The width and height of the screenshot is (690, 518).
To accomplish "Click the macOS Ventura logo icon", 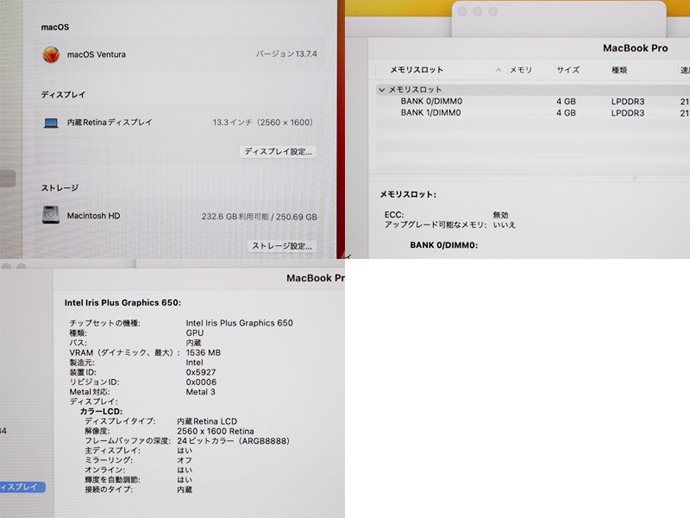I will tap(51, 55).
